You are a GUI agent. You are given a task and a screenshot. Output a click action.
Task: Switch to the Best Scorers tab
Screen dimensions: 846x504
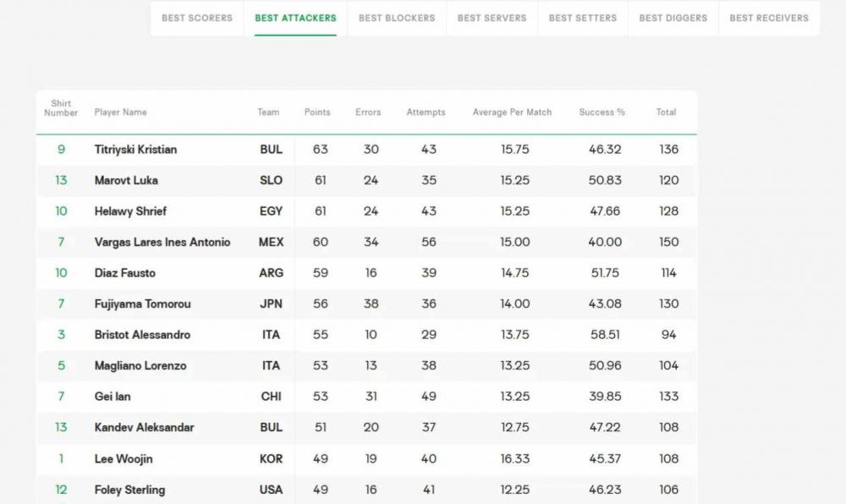(197, 18)
